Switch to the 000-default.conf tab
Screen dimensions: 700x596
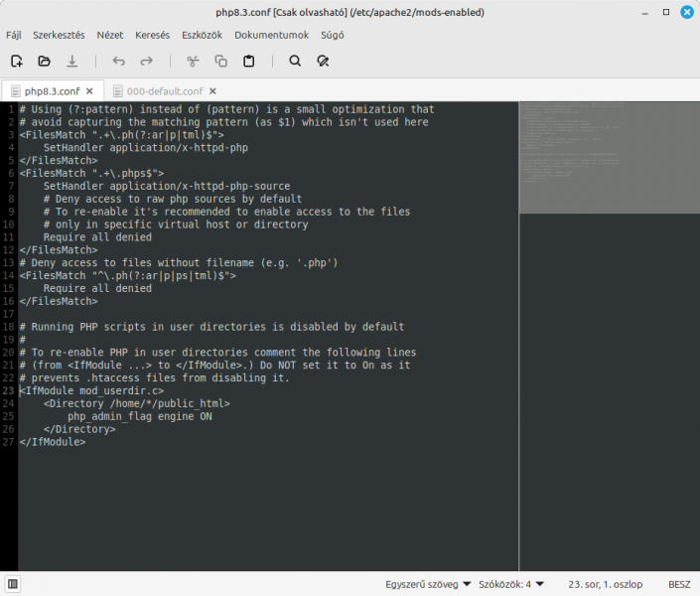pyautogui.click(x=165, y=91)
